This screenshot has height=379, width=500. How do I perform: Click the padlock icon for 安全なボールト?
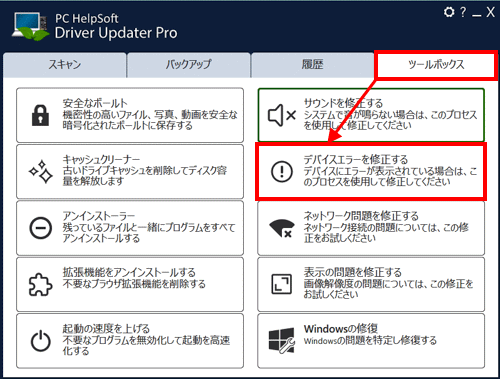(40, 115)
